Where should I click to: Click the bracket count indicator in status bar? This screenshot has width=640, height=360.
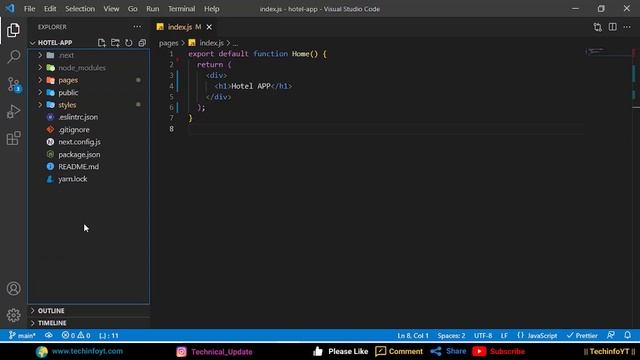(x=109, y=336)
